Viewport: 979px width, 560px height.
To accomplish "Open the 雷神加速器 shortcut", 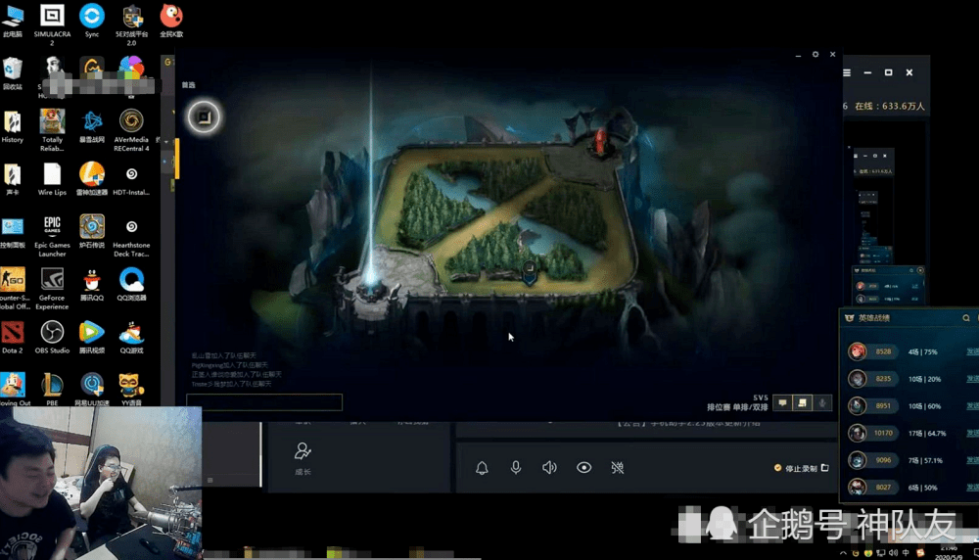I will [92, 179].
